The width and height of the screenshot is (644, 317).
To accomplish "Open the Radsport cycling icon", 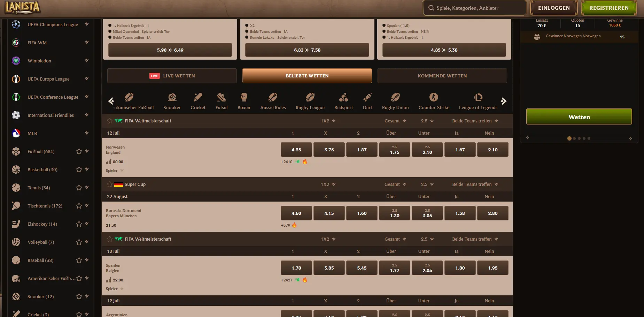I will point(344,97).
